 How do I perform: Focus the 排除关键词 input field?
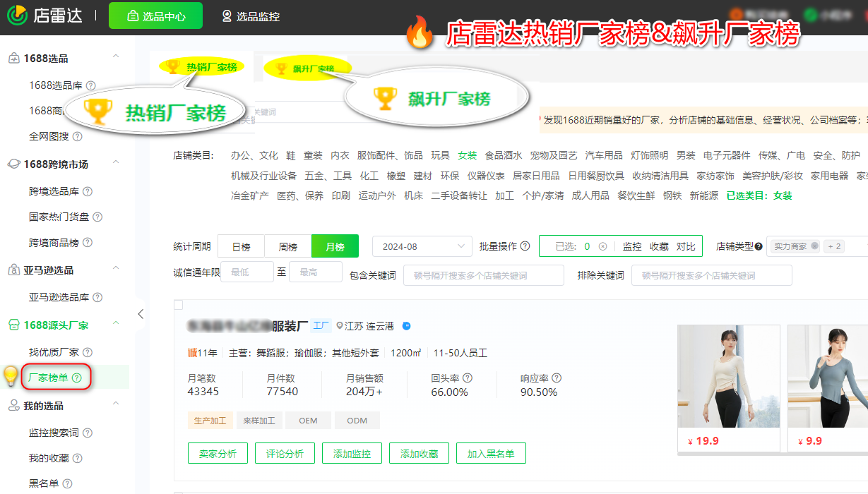click(712, 275)
